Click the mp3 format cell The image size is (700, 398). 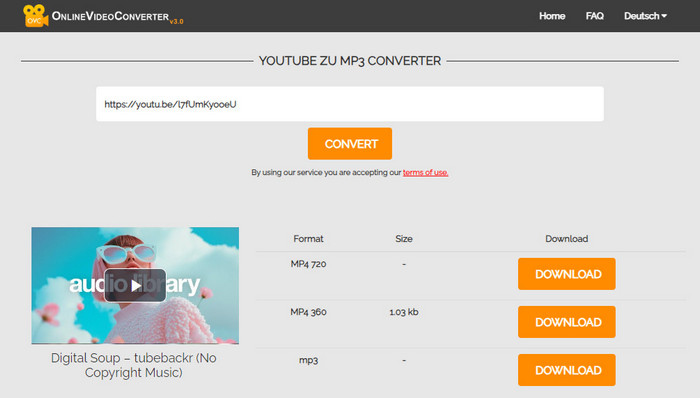coord(308,360)
